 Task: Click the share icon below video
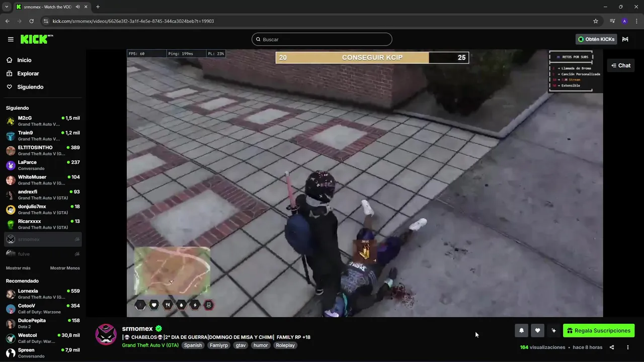(612, 347)
